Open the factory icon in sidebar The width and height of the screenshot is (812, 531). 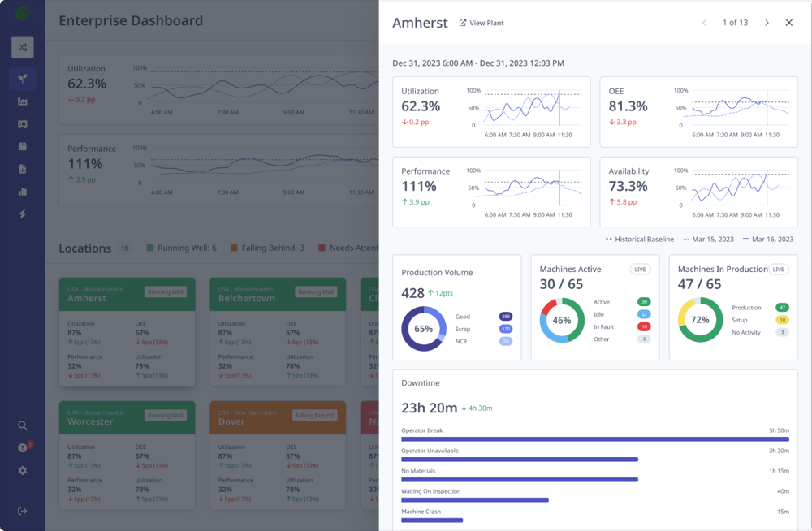coord(22,101)
